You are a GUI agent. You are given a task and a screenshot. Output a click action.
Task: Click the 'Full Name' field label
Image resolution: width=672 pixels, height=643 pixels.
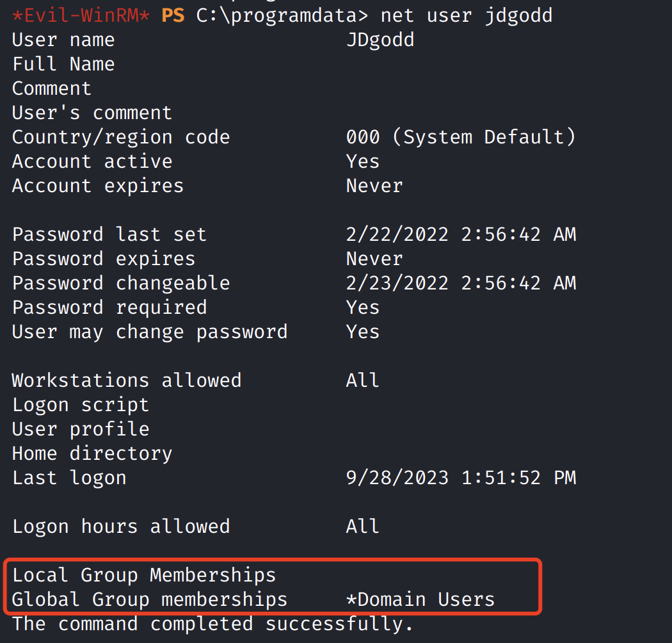(x=63, y=64)
